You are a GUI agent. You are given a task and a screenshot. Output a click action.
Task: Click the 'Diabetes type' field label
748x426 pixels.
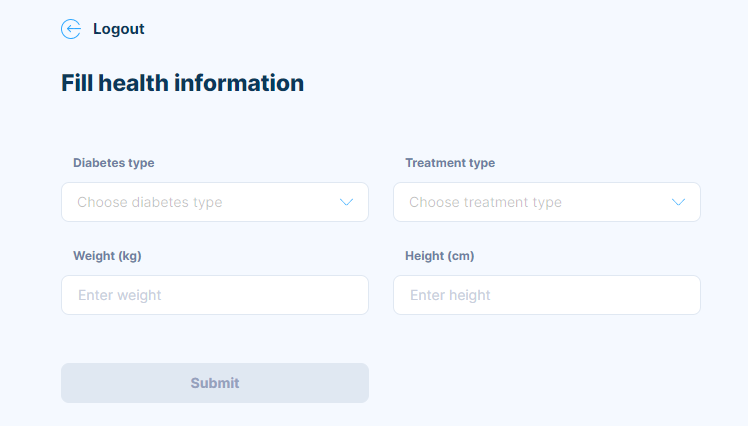pyautogui.click(x=114, y=163)
